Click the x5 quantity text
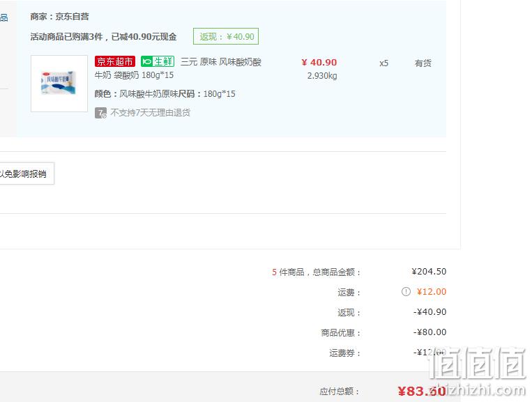 pyautogui.click(x=383, y=63)
